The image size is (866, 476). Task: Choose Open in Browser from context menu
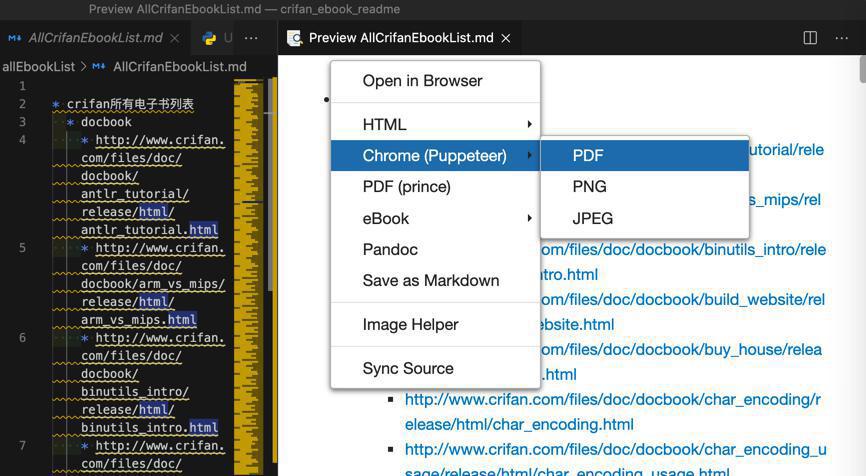(435, 81)
